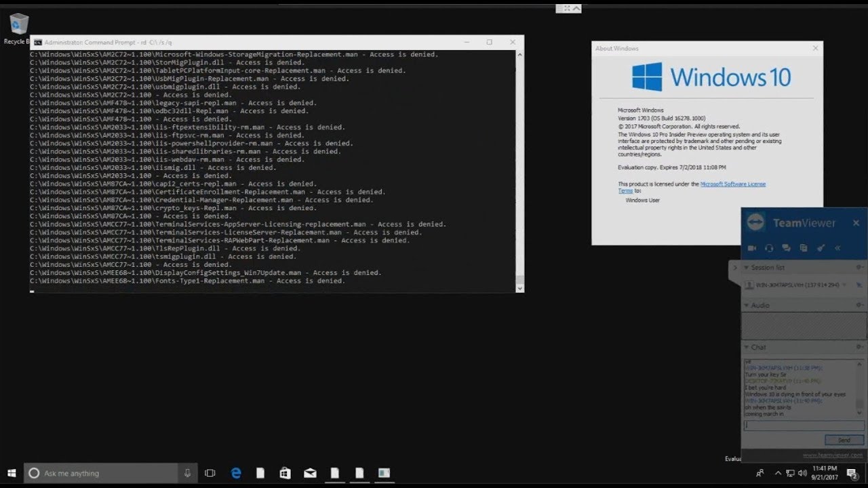Open the clock showing 11:41 PM
The image size is (868, 488).
pyautogui.click(x=825, y=473)
